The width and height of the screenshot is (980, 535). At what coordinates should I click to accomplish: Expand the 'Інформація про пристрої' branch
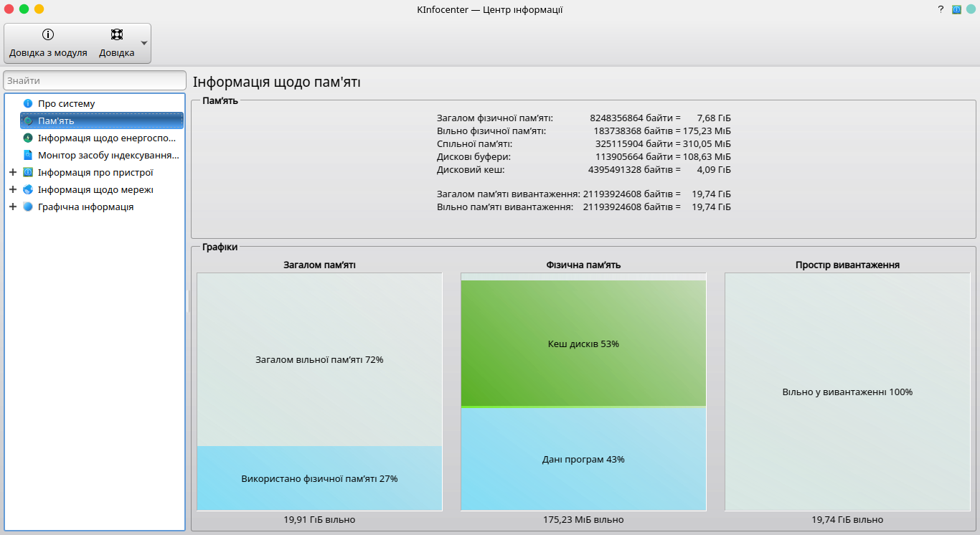12,172
